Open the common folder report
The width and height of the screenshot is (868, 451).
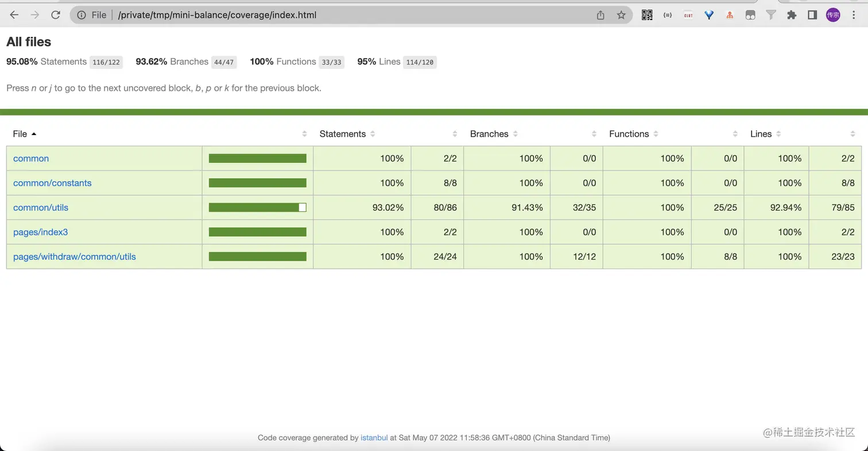click(x=31, y=159)
